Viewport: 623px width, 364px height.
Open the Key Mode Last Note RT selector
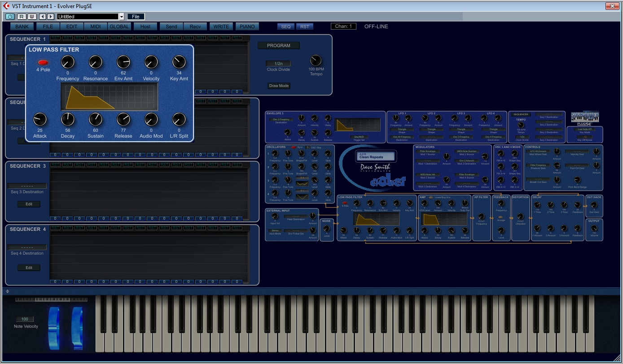coord(585,130)
